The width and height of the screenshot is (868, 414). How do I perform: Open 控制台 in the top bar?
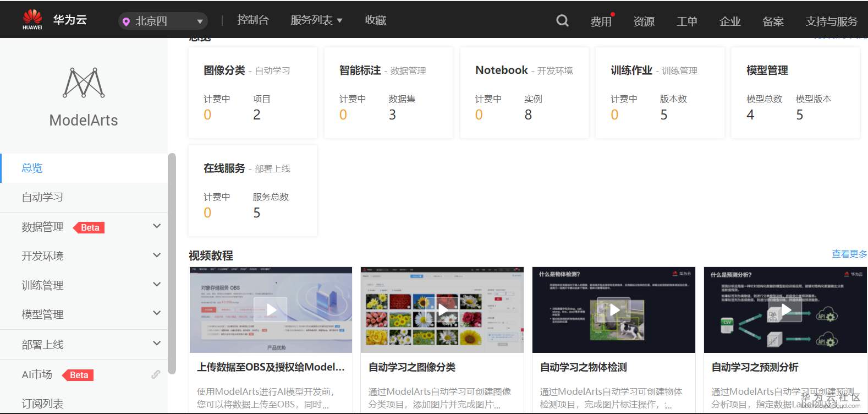coord(253,20)
